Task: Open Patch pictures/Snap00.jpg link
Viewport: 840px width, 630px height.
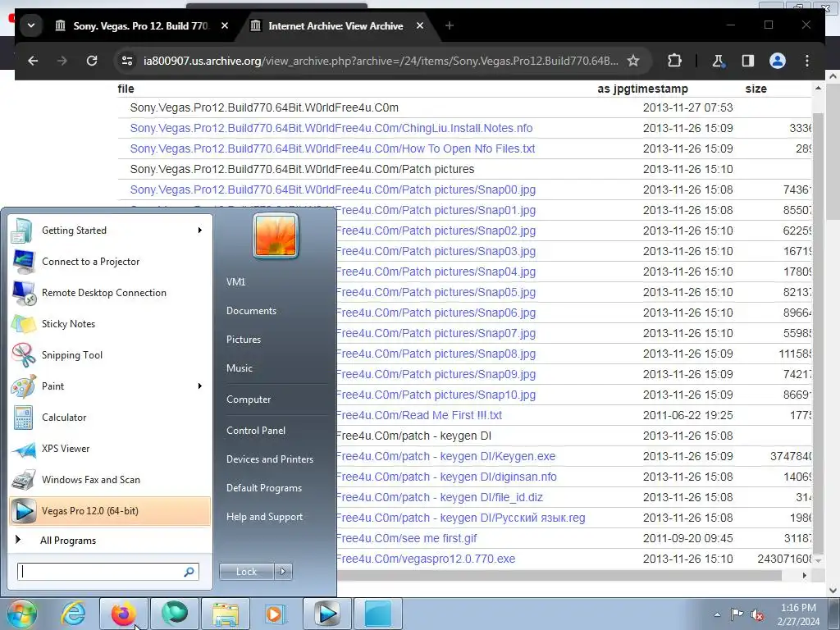Action: tap(333, 189)
